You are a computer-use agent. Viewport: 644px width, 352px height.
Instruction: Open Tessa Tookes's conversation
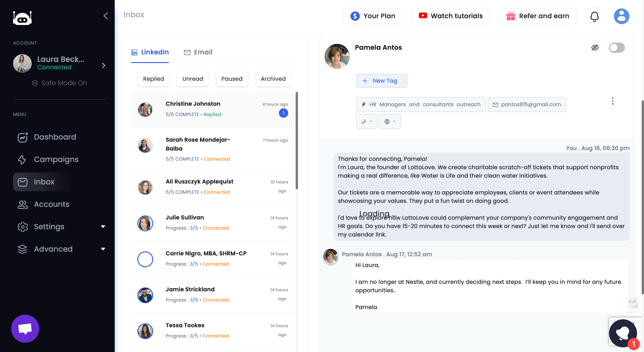click(x=213, y=331)
